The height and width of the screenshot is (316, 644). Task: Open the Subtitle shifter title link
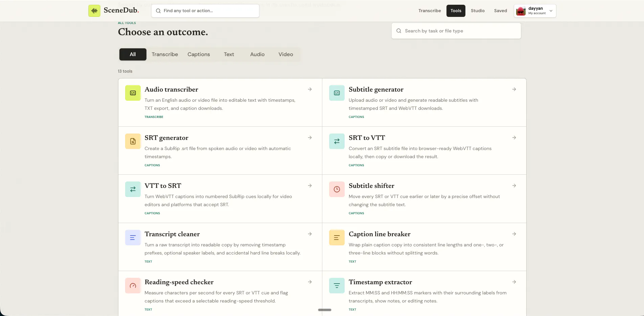click(x=371, y=186)
